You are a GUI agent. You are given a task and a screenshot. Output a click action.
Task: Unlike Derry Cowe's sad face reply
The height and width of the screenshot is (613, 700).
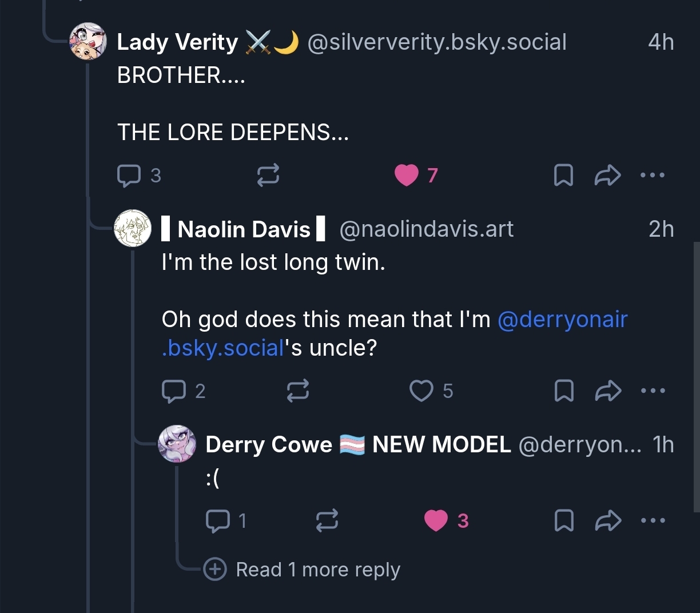pos(436,520)
